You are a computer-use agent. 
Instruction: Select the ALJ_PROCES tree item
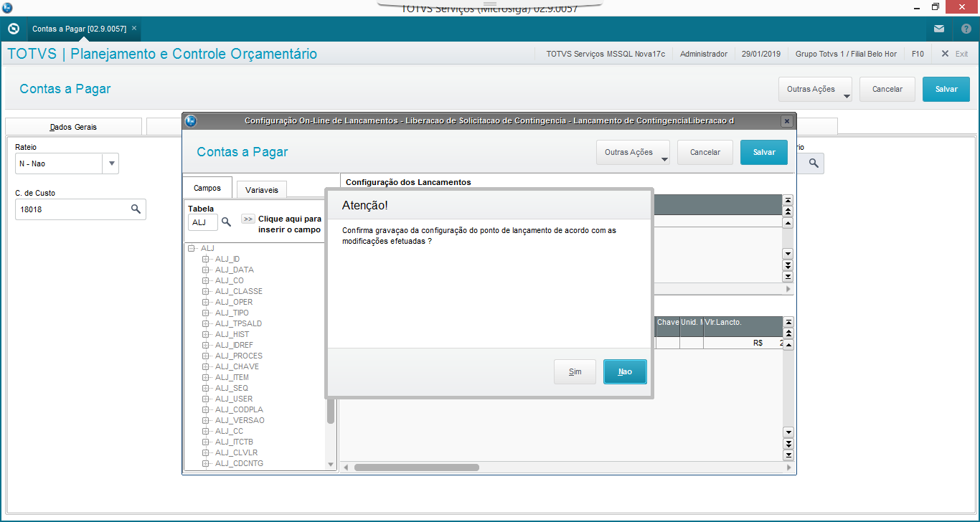pos(238,356)
